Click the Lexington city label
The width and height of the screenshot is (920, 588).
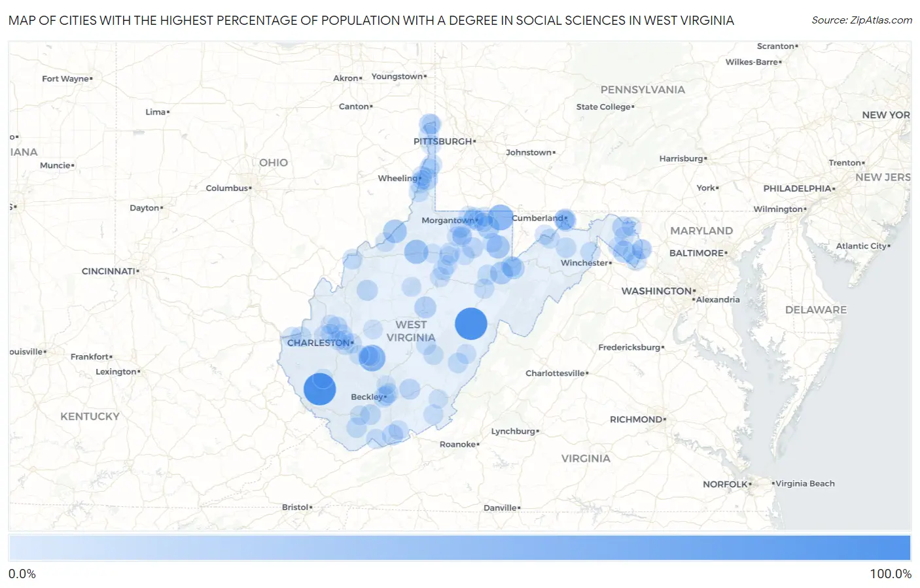click(116, 372)
